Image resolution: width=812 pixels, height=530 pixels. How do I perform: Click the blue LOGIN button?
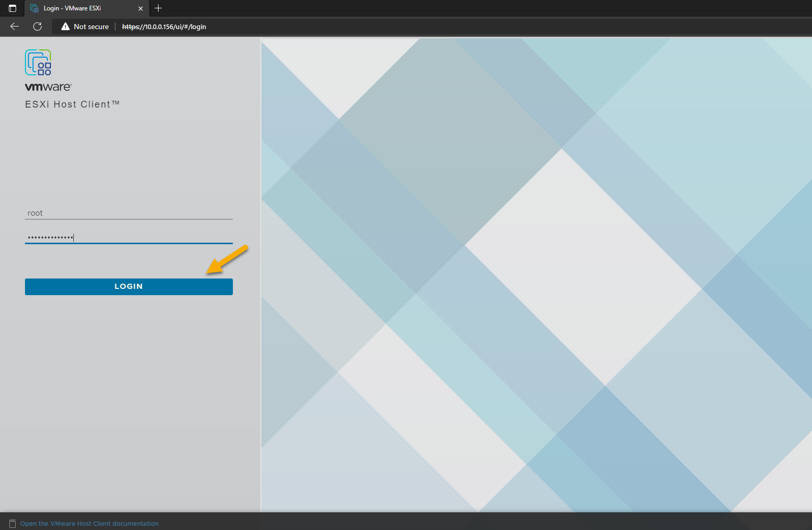click(x=128, y=286)
